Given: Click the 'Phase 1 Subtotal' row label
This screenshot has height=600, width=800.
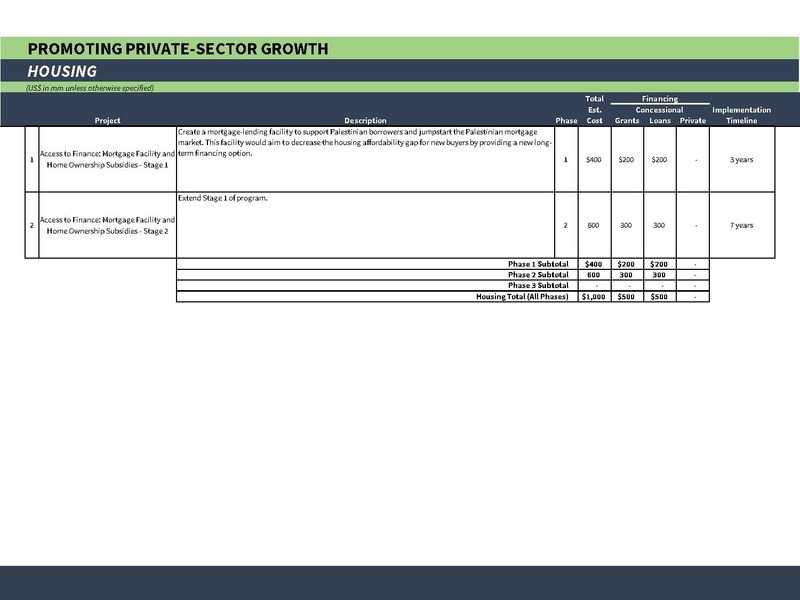Looking at the screenshot, I should click(x=537, y=264).
